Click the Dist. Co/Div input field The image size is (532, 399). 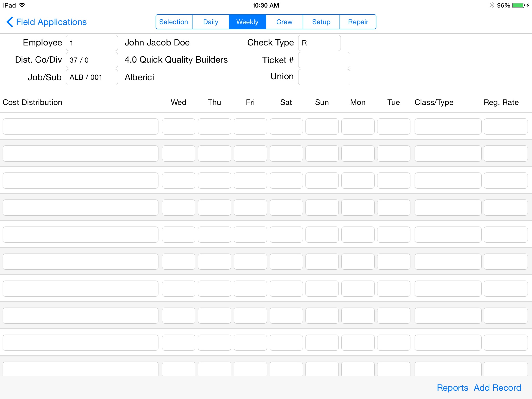coord(92,59)
